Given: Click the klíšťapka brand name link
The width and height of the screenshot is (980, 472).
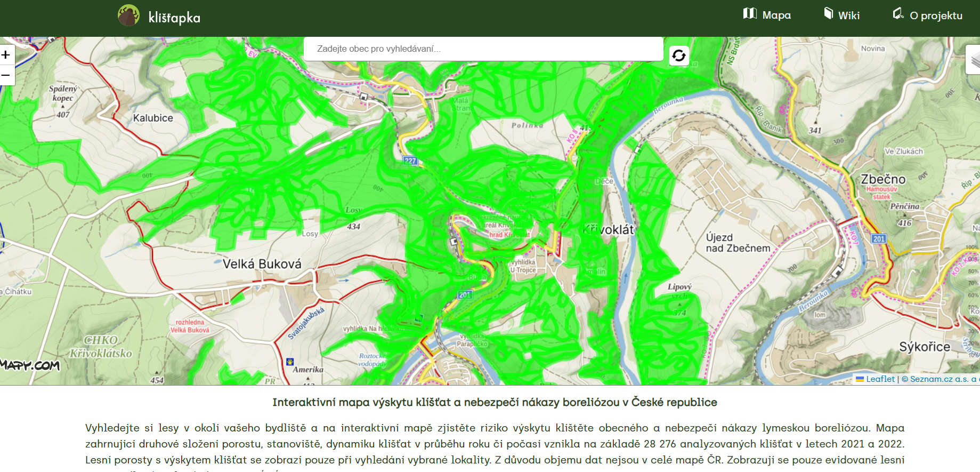Looking at the screenshot, I should [174, 18].
